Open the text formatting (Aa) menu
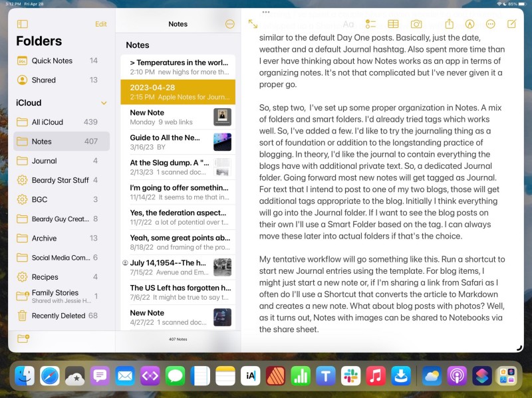The image size is (532, 398). coord(348,23)
